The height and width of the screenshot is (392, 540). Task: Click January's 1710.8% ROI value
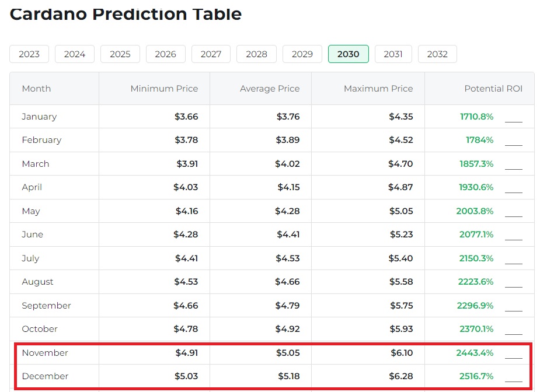476,117
